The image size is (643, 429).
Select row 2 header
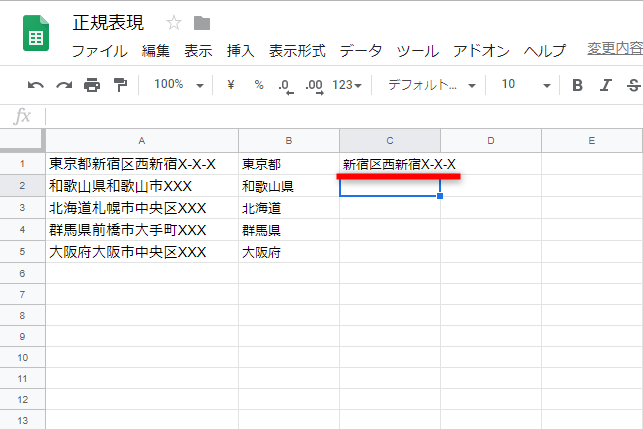[x=23, y=185]
